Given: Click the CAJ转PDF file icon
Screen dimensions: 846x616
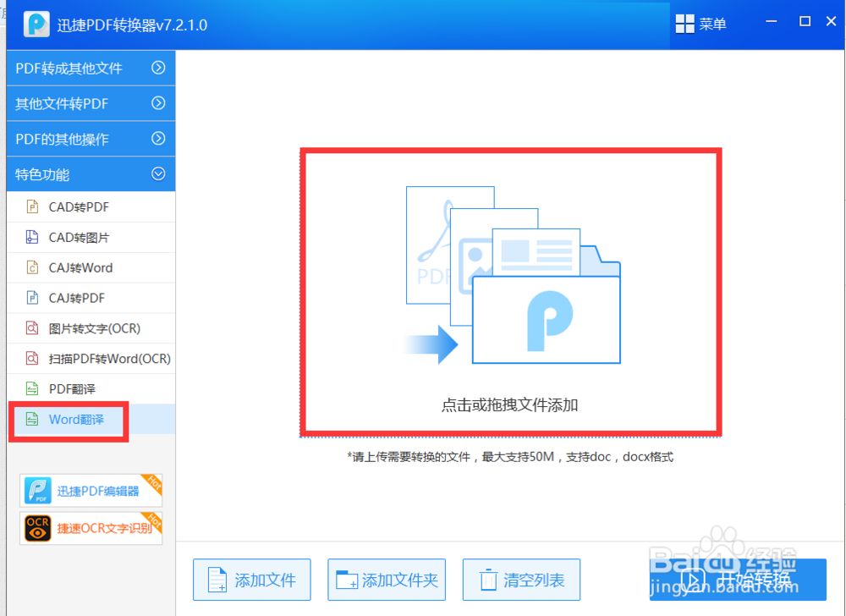Looking at the screenshot, I should (32, 297).
